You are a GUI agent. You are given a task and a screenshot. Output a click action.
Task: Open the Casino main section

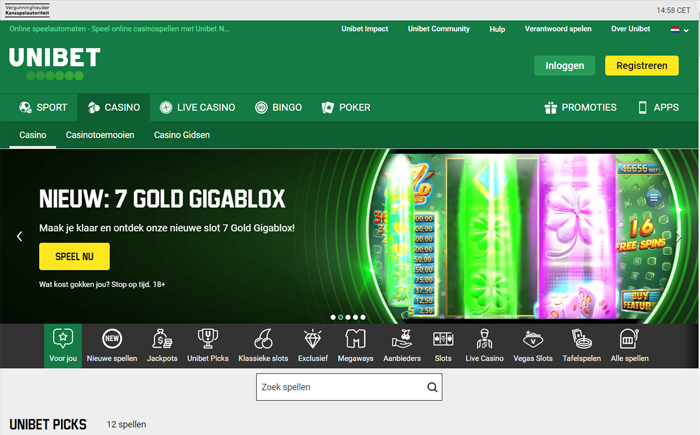pyautogui.click(x=114, y=107)
